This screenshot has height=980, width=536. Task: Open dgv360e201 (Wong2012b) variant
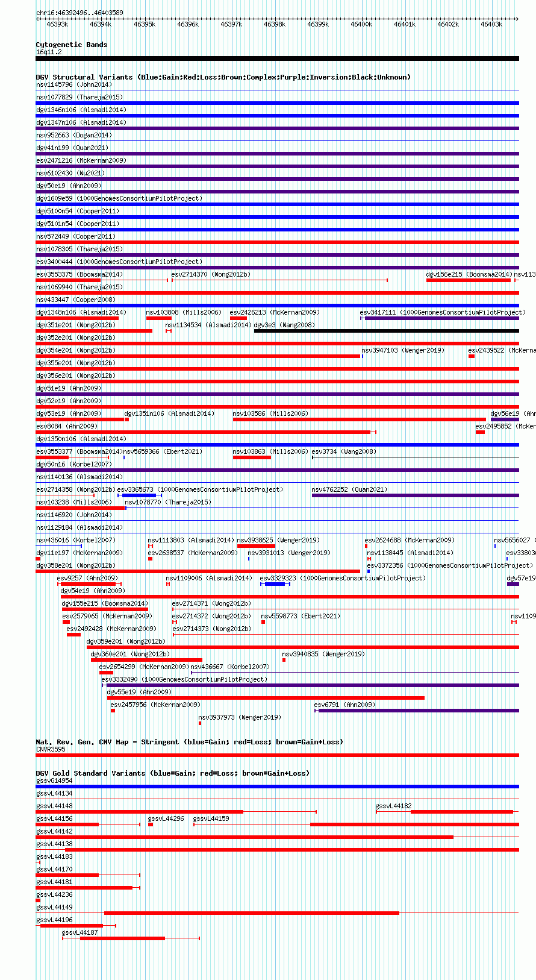pyautogui.click(x=130, y=654)
